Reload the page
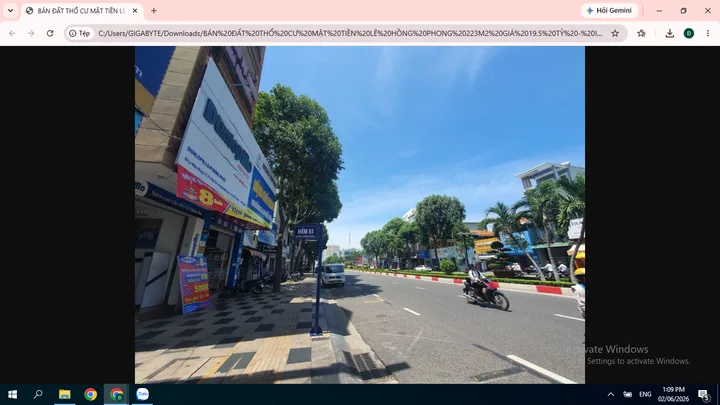 coord(50,33)
